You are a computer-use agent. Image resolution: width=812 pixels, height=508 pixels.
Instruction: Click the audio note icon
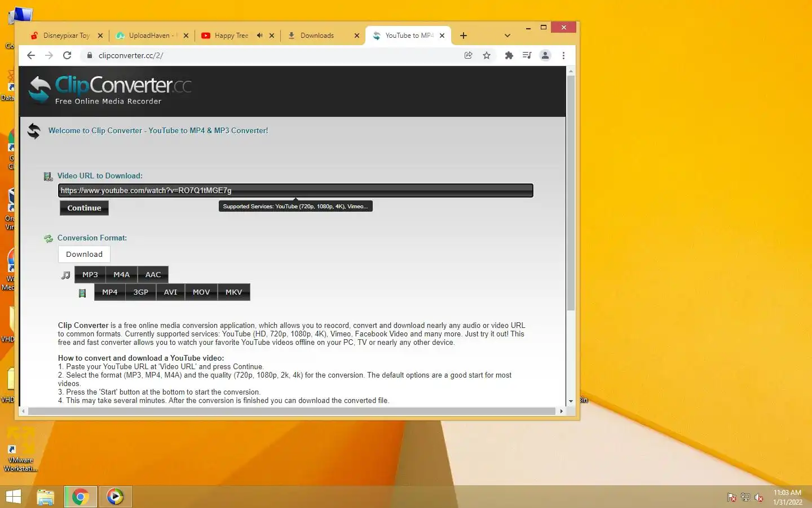tap(66, 275)
